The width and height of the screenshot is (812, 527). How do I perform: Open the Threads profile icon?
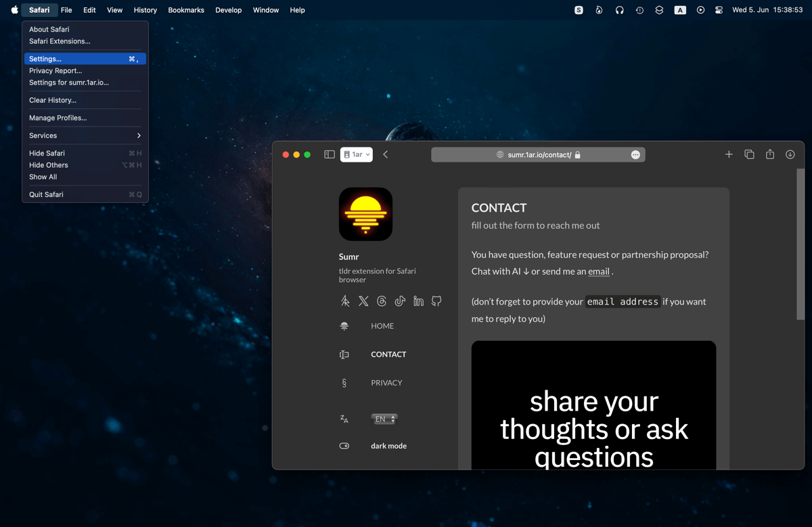tap(382, 301)
